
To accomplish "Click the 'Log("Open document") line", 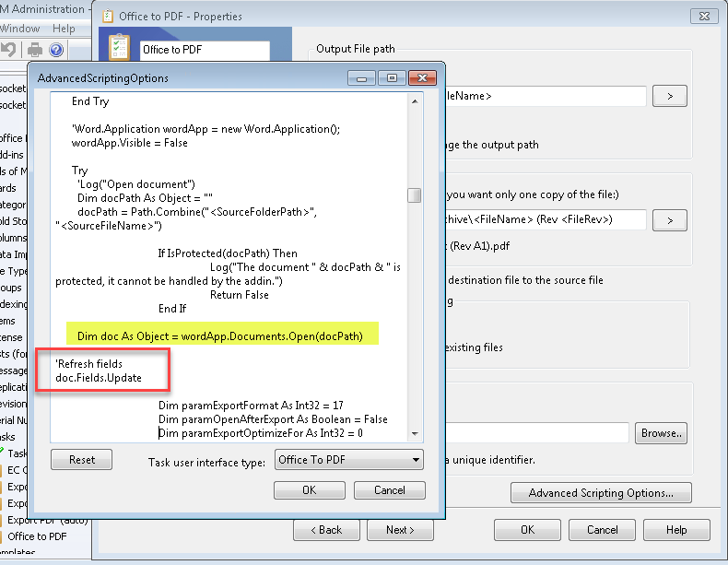I will 136,184.
